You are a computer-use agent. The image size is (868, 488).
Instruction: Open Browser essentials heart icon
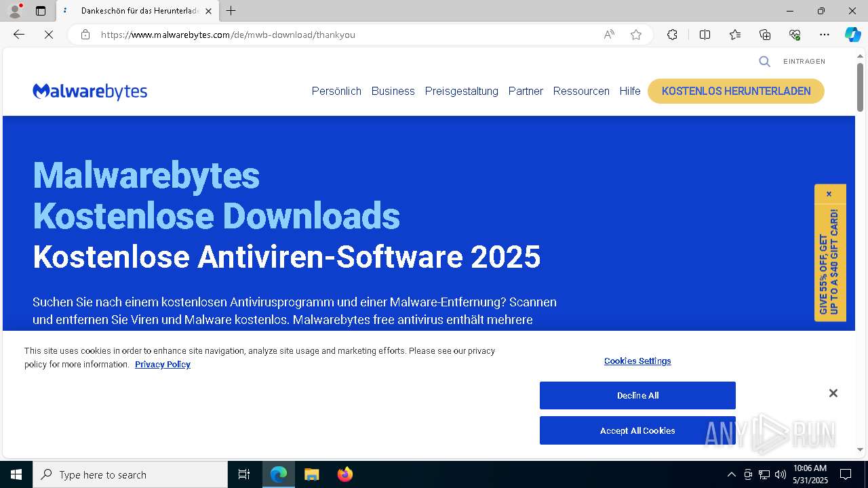coord(795,35)
